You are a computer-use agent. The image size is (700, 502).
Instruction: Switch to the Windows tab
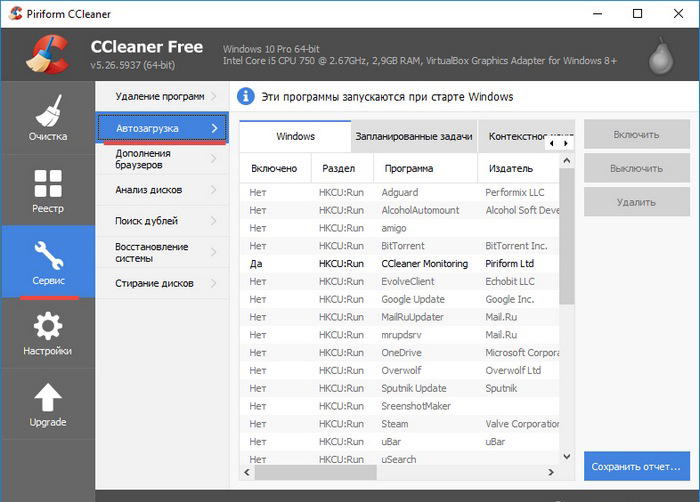[295, 136]
